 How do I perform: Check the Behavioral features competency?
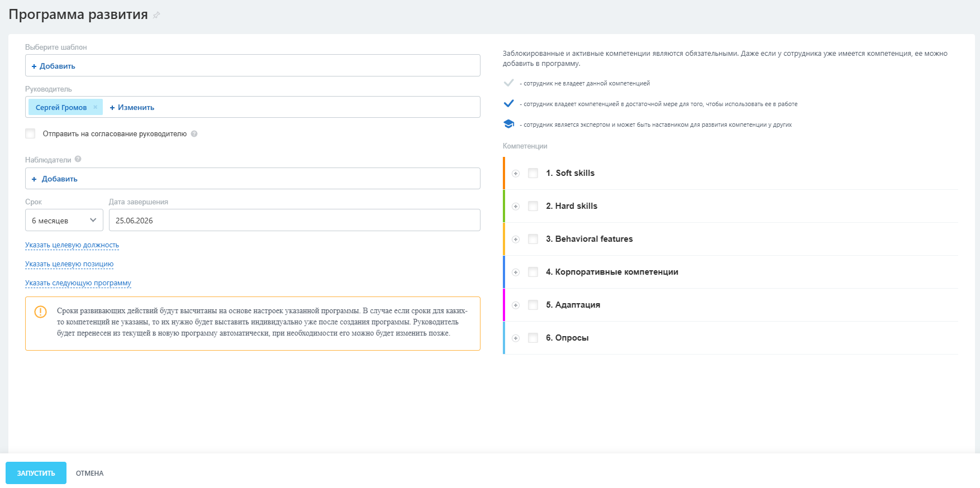(533, 239)
